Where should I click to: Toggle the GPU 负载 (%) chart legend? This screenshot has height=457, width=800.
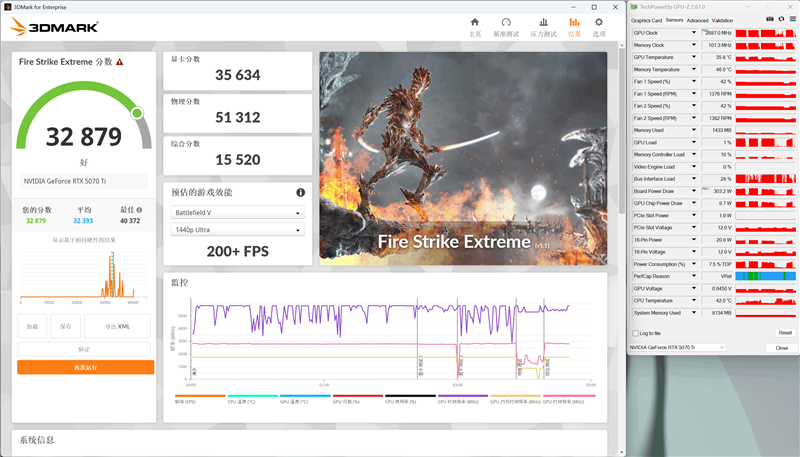pos(358,399)
